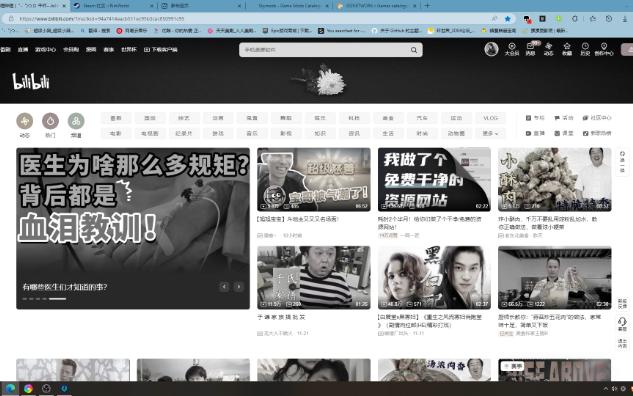Open the 热门 round flame icon
The width and height of the screenshot is (633, 396).
point(50,121)
